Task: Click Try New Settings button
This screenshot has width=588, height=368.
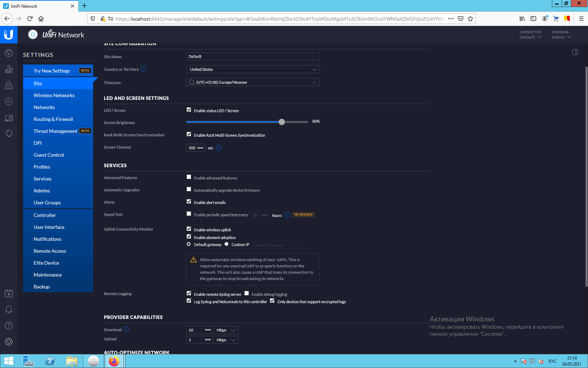Action: point(58,70)
